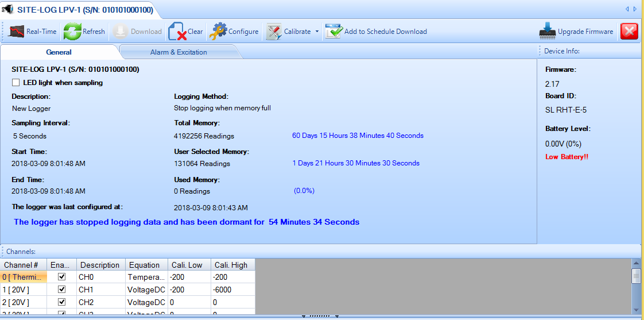Refresh the logger status
This screenshot has width=644, height=320.
pos(72,32)
